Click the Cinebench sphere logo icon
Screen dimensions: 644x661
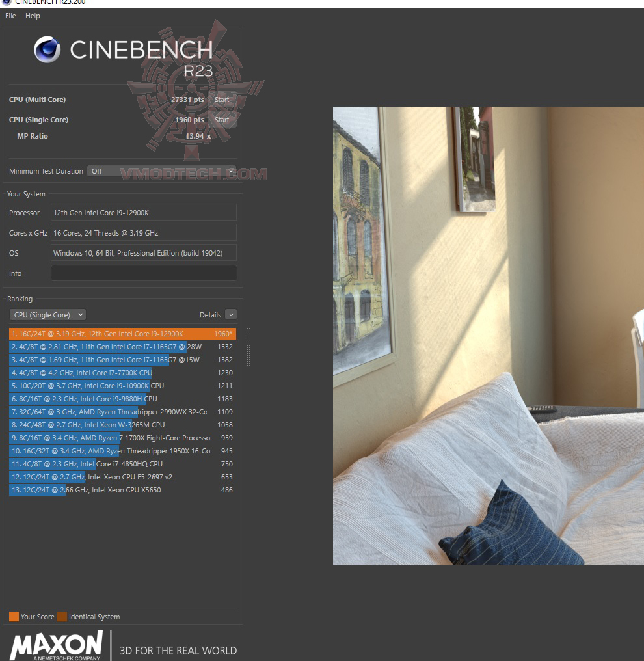click(47, 49)
